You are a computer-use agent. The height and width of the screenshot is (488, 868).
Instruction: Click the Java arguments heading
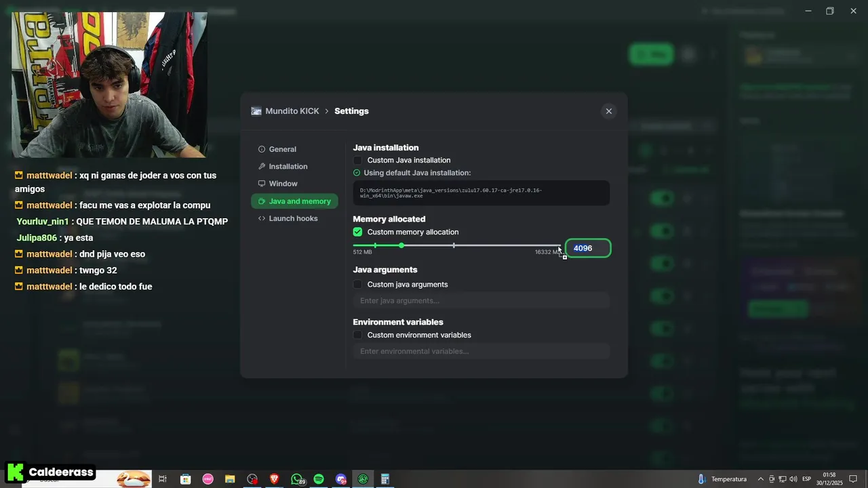[x=385, y=270]
